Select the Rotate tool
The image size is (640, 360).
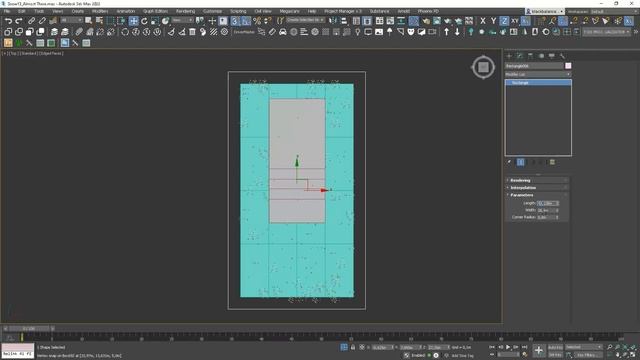[x=144, y=21]
